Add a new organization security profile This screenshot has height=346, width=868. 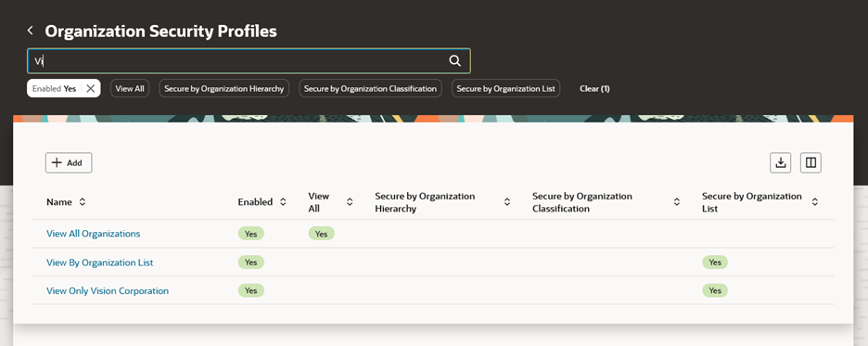pyautogui.click(x=69, y=162)
